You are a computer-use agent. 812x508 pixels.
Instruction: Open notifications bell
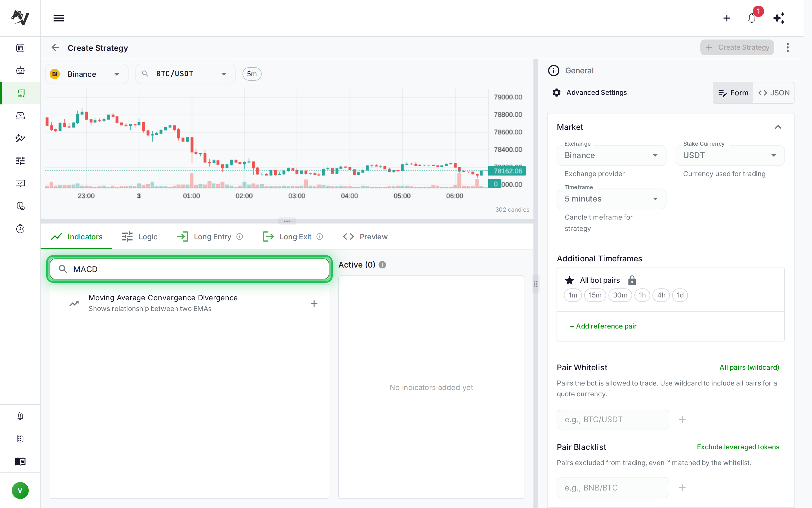point(752,18)
